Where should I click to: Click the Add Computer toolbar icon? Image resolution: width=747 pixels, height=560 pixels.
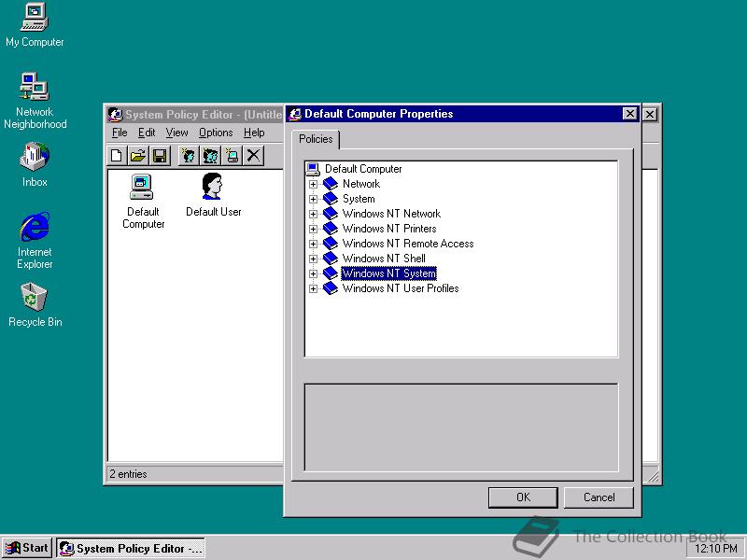pyautogui.click(x=232, y=156)
